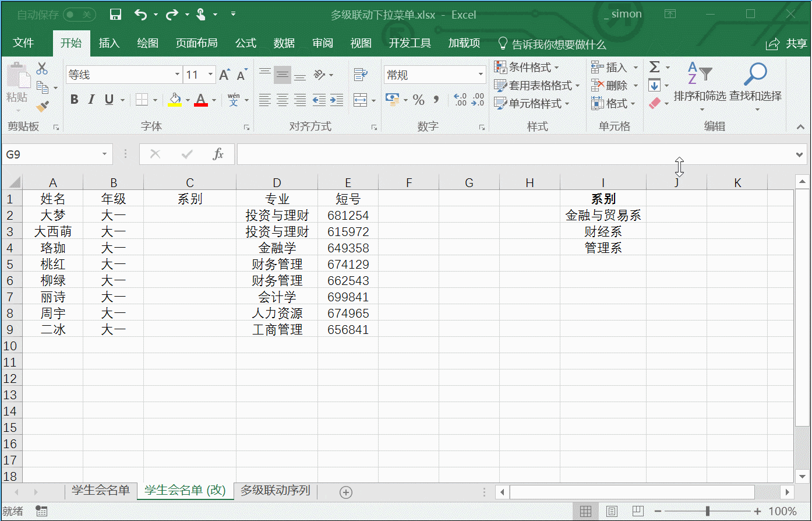Screen dimensions: 812x521
Task: Click the Wrap Text icon
Action: coord(361,75)
